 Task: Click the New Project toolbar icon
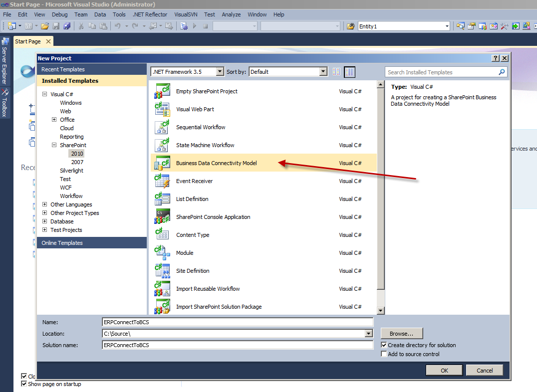12,26
